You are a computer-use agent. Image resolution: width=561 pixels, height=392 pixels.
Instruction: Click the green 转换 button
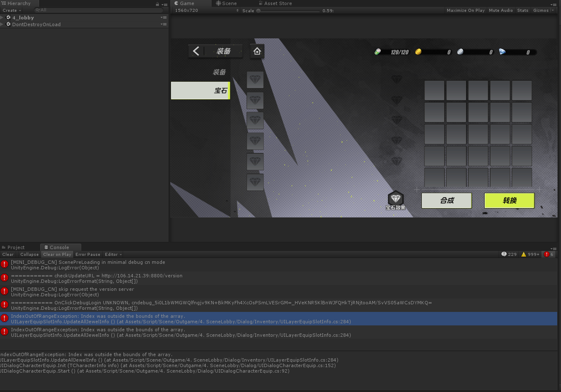tap(509, 201)
